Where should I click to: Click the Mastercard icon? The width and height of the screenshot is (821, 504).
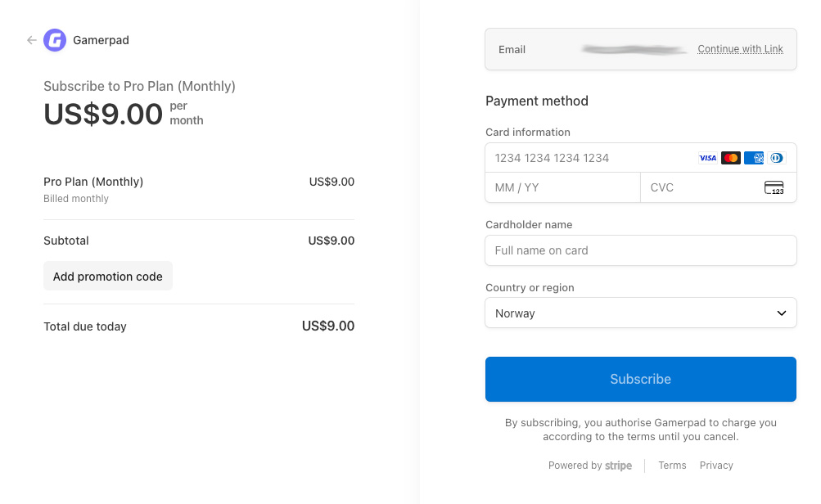pos(731,158)
